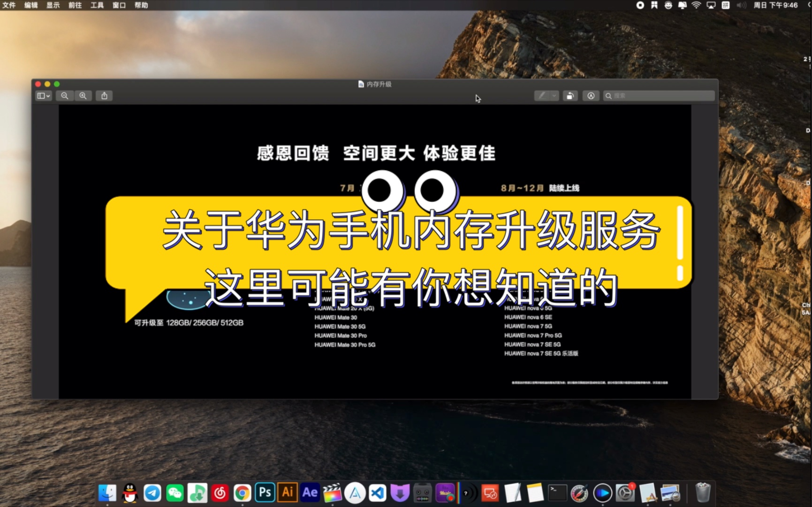The width and height of the screenshot is (812, 507).
Task: Click 'HUAWEI Mate 30 Pro 5G' text in image
Action: tap(345, 345)
